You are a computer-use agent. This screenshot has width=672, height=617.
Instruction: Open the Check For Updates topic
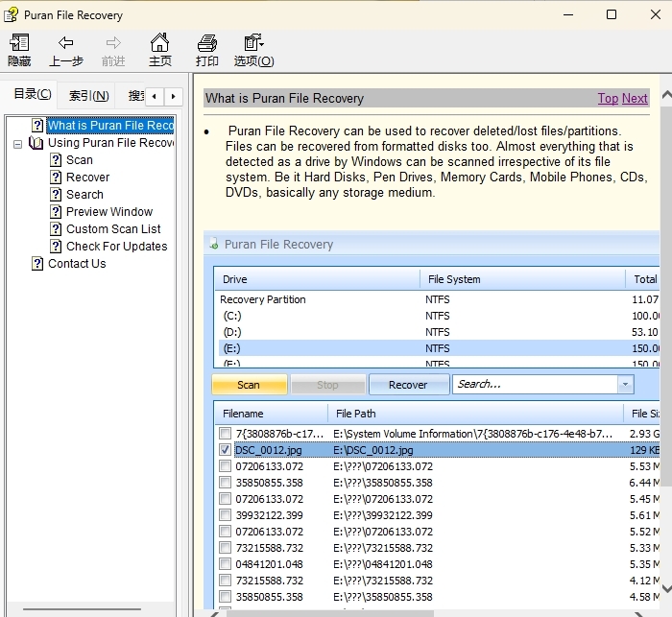(x=116, y=246)
